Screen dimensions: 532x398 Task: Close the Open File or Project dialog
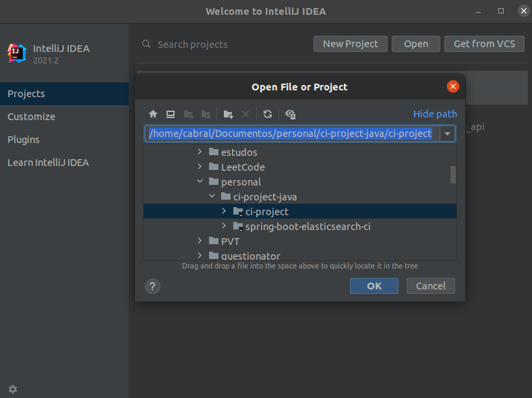click(x=452, y=86)
